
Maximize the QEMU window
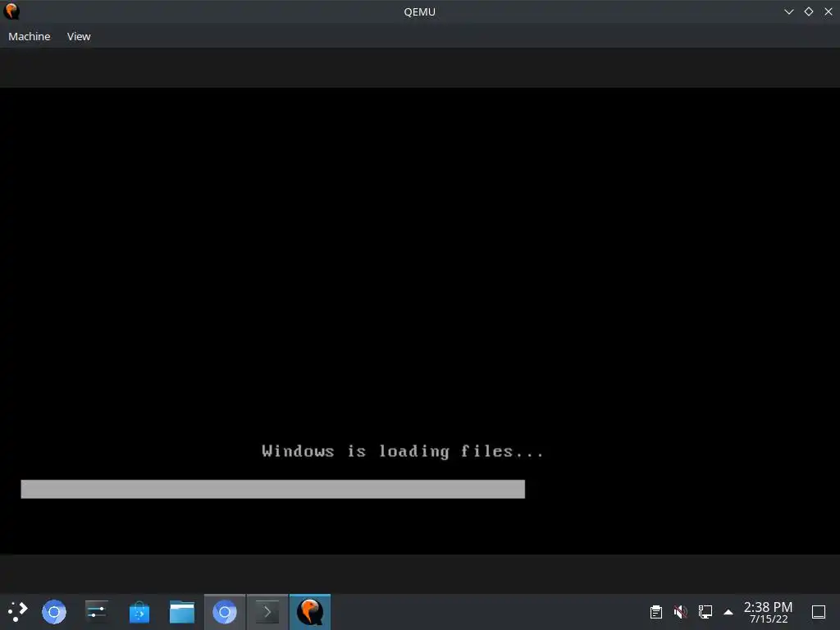[x=808, y=11]
